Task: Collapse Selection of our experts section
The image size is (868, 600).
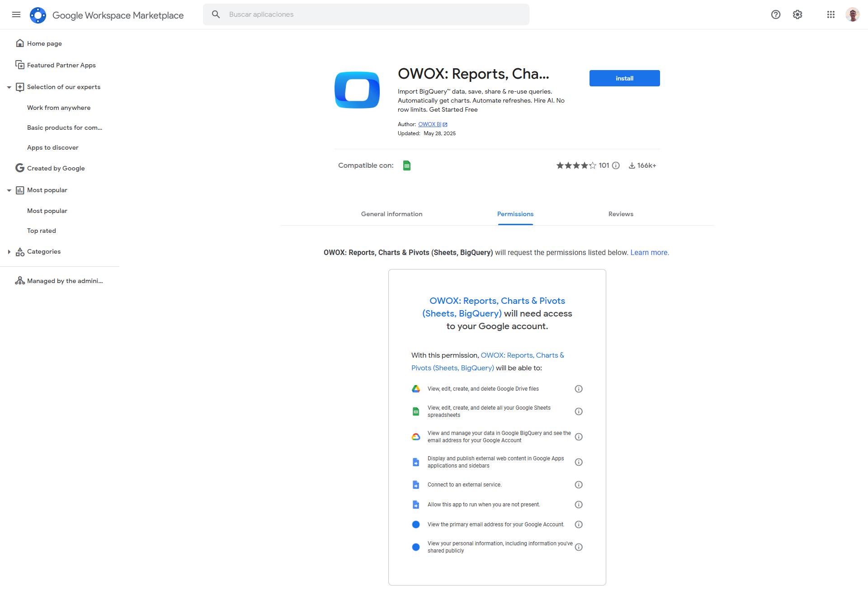Action: [9, 87]
